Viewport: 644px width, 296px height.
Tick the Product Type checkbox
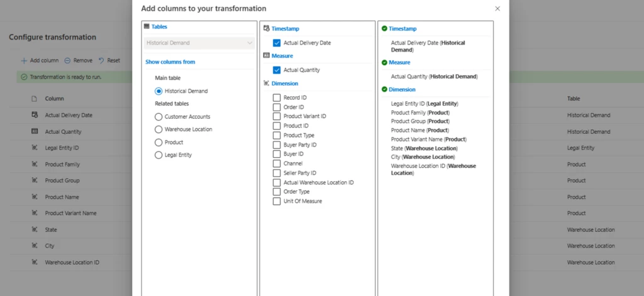pyautogui.click(x=277, y=135)
